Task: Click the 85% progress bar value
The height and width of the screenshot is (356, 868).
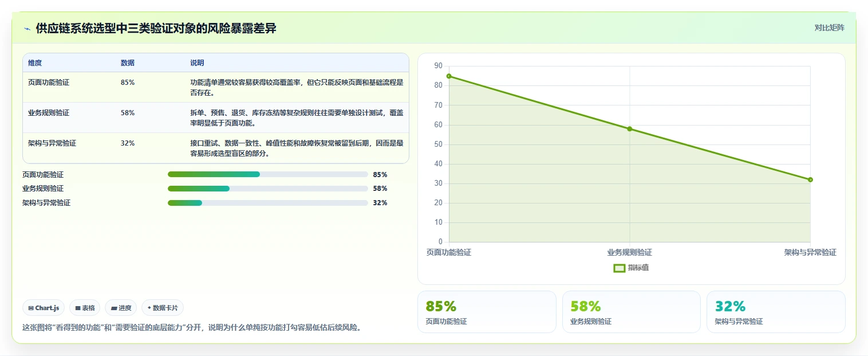Action: point(380,174)
